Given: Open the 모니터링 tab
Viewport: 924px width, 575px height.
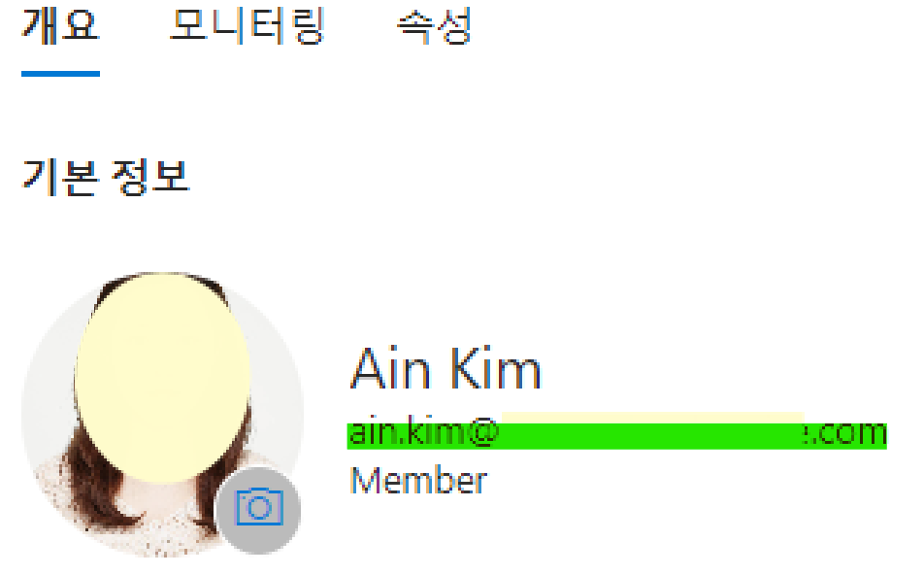Looking at the screenshot, I should 247,26.
